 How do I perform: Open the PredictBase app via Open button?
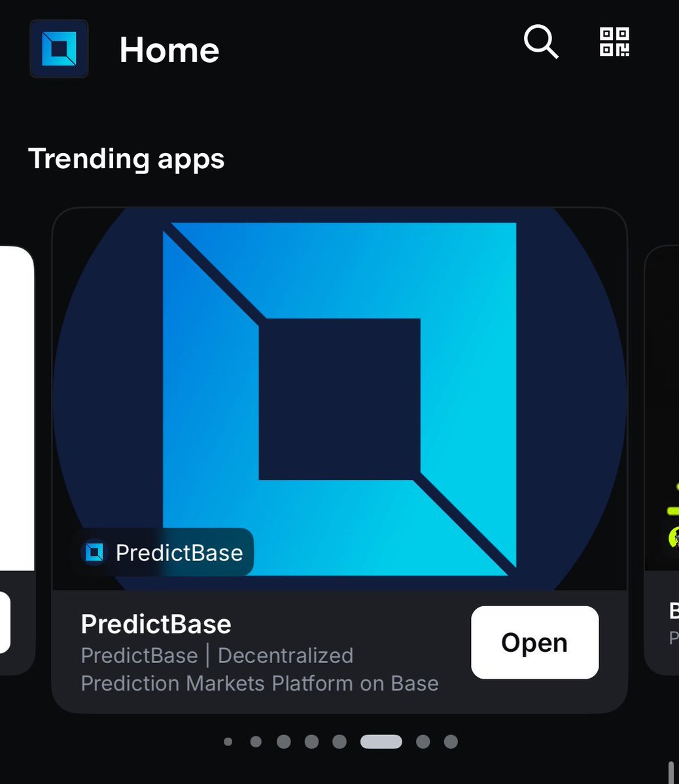(534, 643)
